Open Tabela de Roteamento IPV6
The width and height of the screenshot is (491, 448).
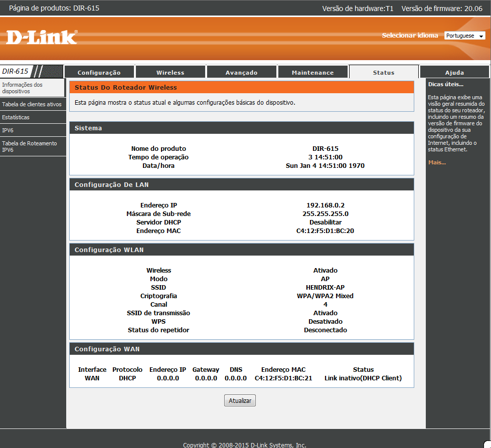pos(33,146)
